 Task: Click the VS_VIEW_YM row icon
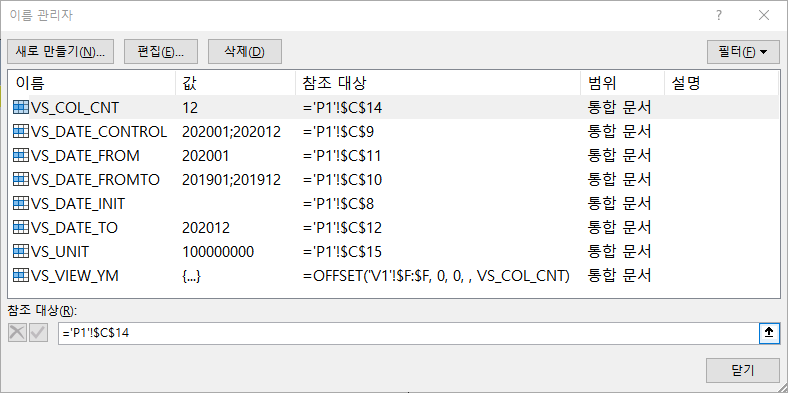[21, 275]
